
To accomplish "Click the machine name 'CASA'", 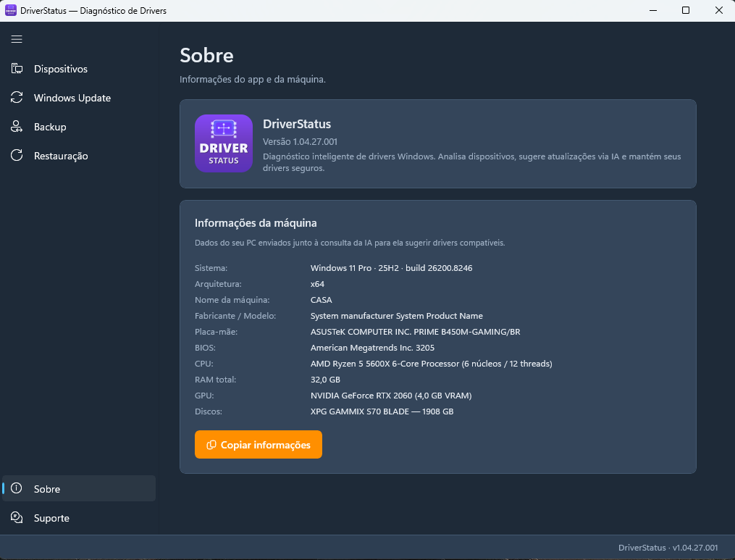I will [321, 300].
